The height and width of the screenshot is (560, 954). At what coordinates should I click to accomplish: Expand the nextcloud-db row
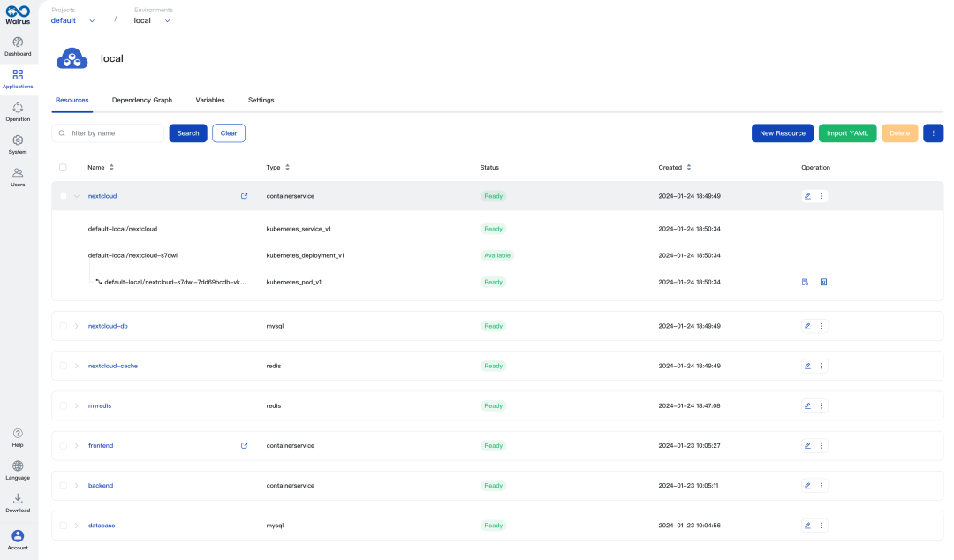tap(77, 326)
